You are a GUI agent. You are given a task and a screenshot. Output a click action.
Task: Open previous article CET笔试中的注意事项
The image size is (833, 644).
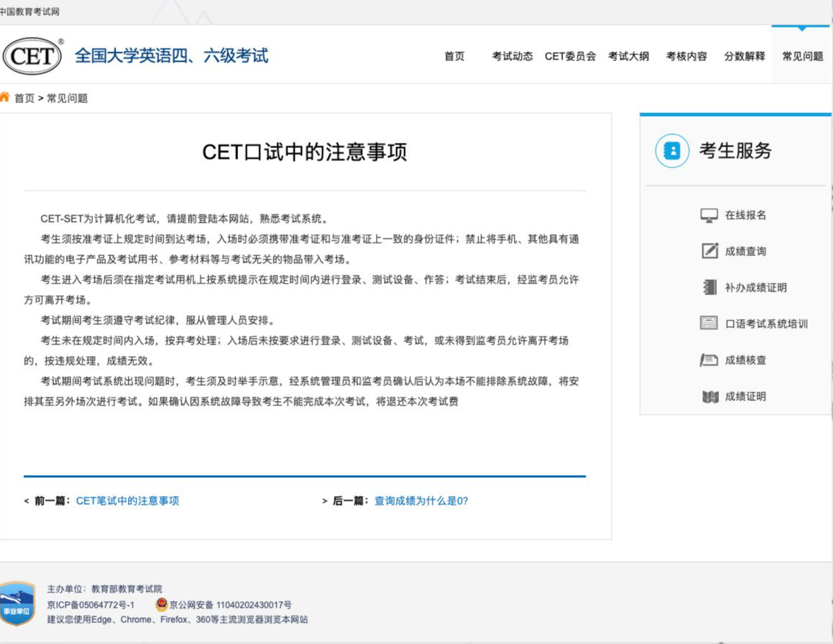click(128, 500)
